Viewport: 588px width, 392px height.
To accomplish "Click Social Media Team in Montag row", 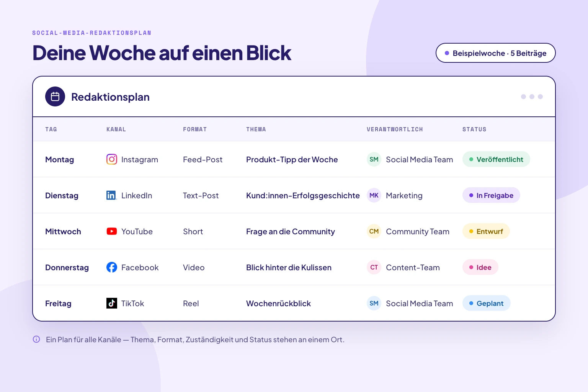I will coord(420,160).
